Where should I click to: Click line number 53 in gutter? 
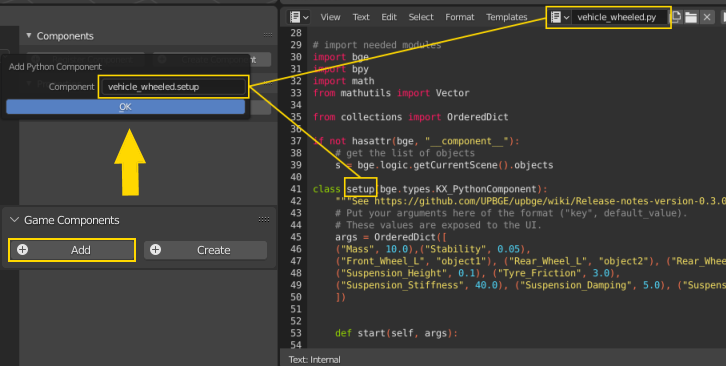coord(296,334)
